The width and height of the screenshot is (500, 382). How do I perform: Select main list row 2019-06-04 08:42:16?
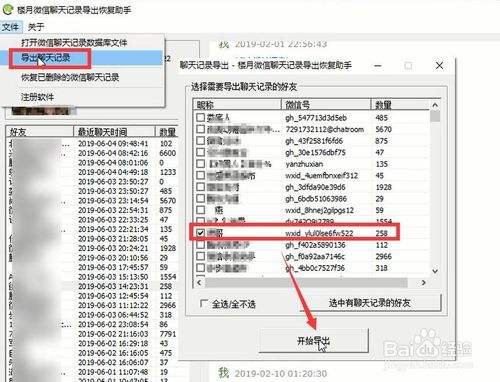pyautogui.click(x=93, y=153)
